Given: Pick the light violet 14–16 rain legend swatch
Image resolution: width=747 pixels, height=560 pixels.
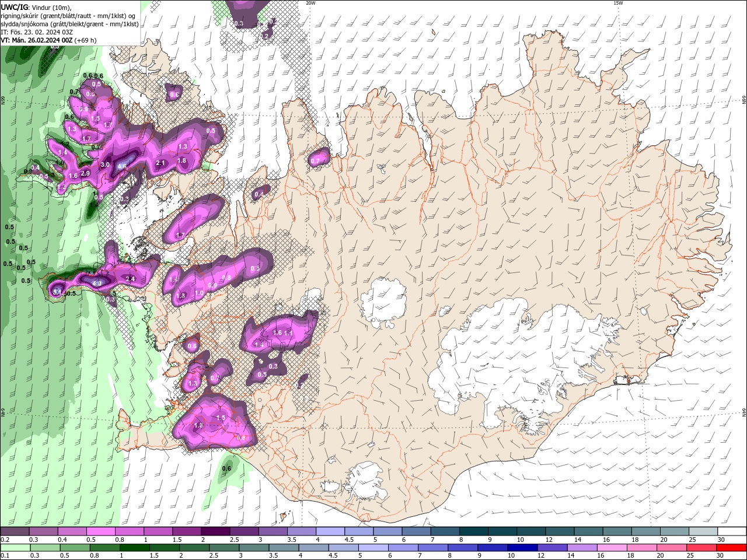Looking at the screenshot, I should [x=582, y=548].
